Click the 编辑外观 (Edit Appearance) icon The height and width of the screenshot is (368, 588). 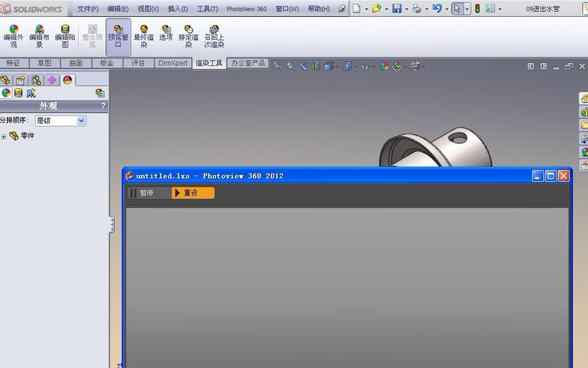13,36
